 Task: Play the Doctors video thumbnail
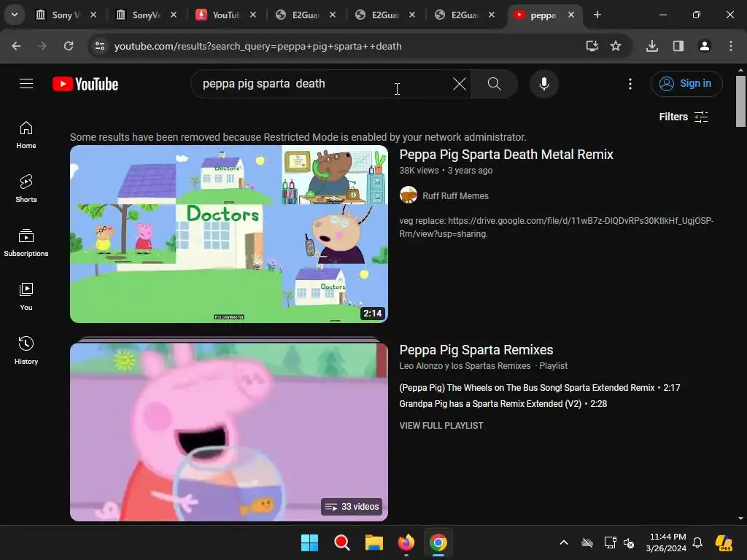[x=228, y=234]
